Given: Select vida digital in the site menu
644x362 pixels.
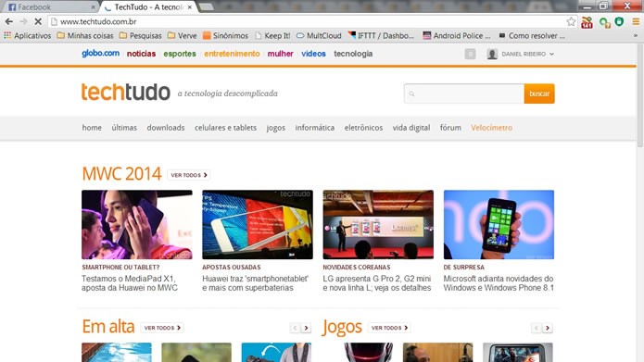Looking at the screenshot, I should (411, 128).
